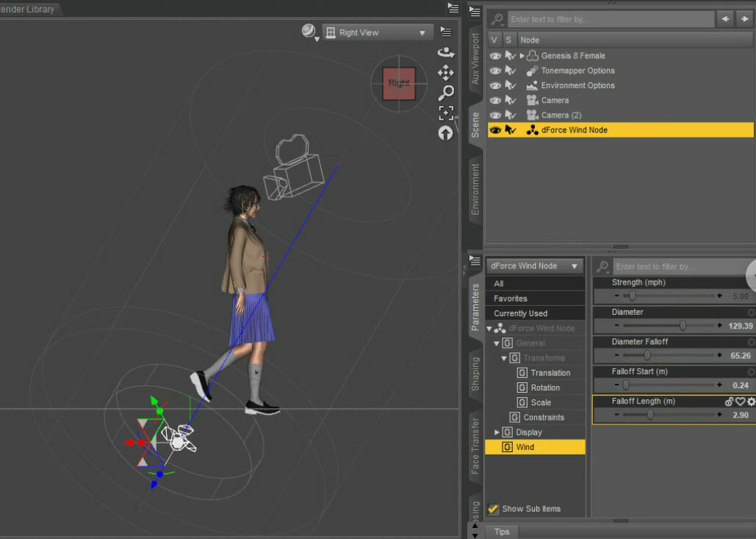This screenshot has width=756, height=539.
Task: Click the Scene pane filter text field
Action: (611, 19)
